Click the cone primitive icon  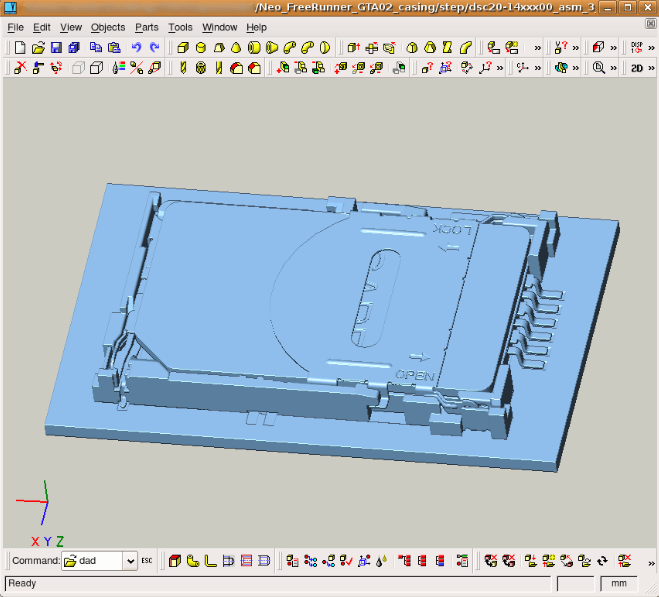pos(236,47)
